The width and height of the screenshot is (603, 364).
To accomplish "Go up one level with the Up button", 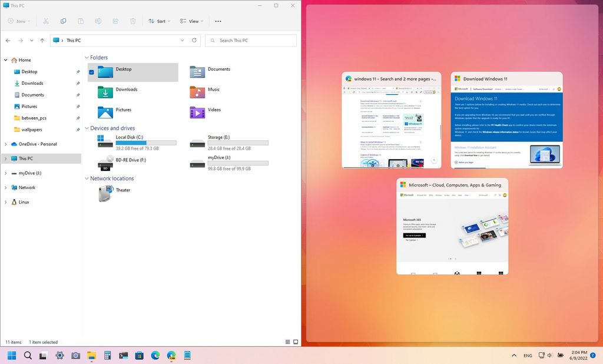I will pyautogui.click(x=42, y=40).
